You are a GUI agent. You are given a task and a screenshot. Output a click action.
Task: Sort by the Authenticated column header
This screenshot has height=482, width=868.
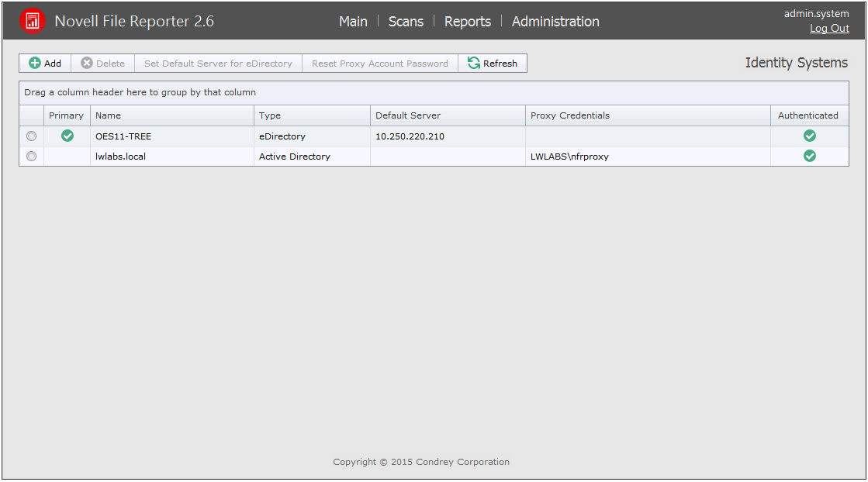coord(809,115)
